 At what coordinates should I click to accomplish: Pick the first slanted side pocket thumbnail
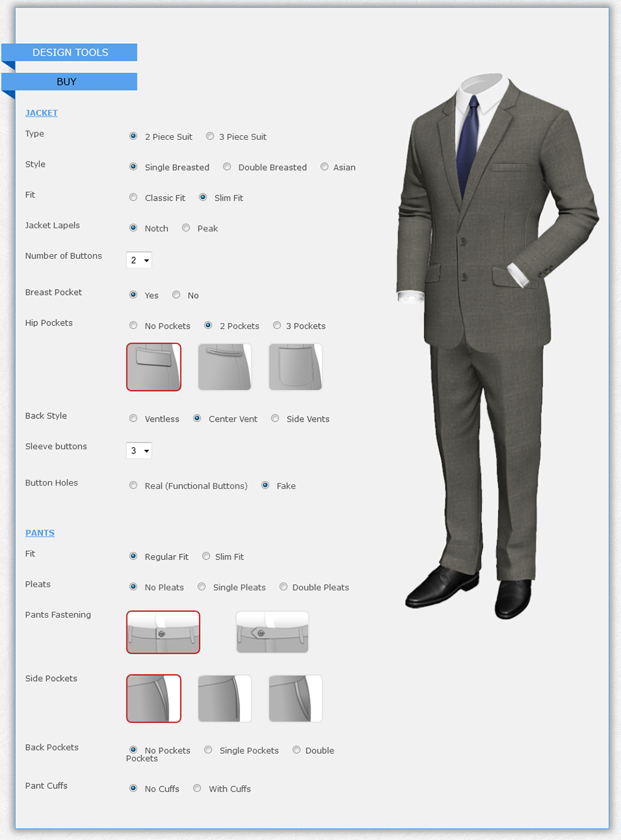[154, 698]
